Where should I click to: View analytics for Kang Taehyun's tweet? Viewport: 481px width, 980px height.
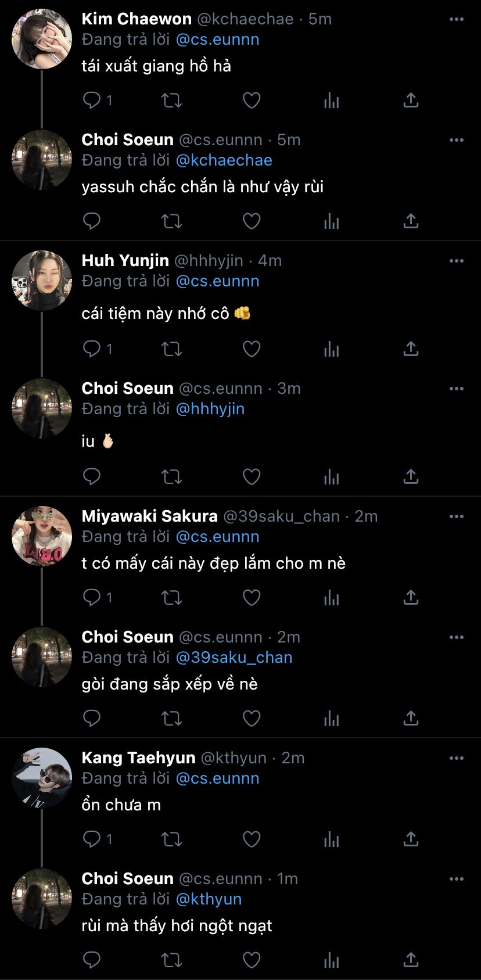331,839
